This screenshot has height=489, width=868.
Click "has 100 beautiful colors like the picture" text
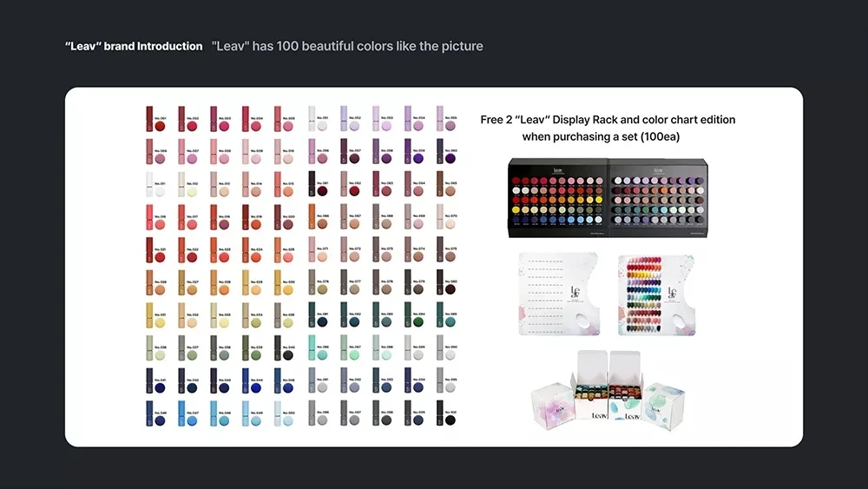367,46
